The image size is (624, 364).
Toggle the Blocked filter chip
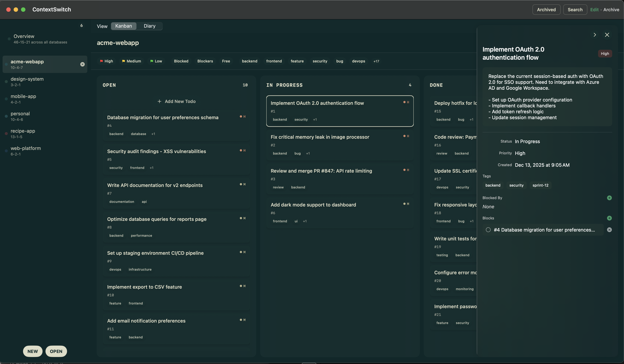tap(181, 61)
